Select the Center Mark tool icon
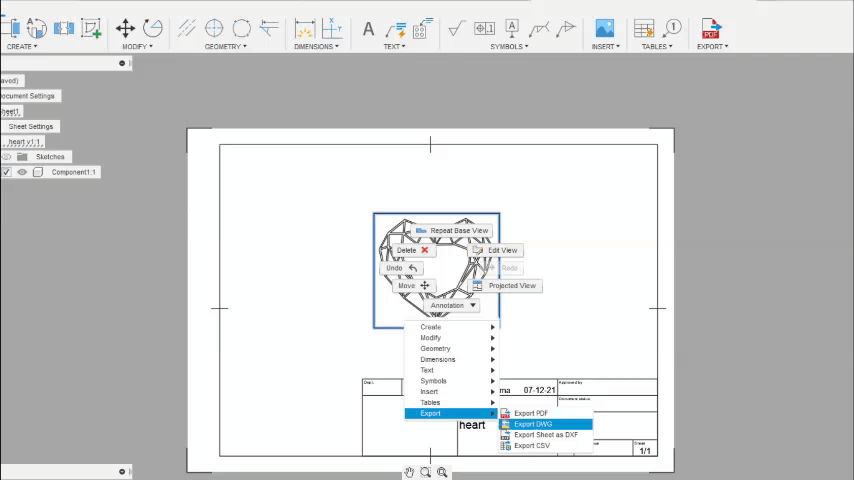854x480 pixels. coord(214,28)
